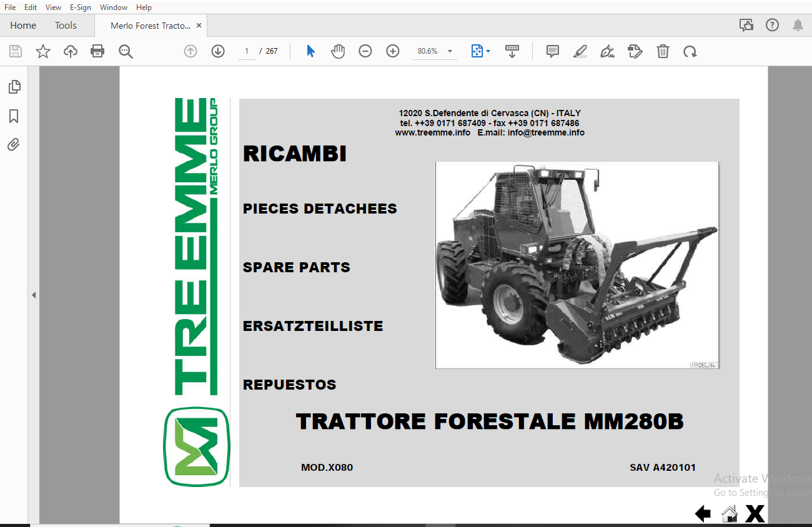Switch to the Home tab
Image resolution: width=812 pixels, height=527 pixels.
[23, 26]
